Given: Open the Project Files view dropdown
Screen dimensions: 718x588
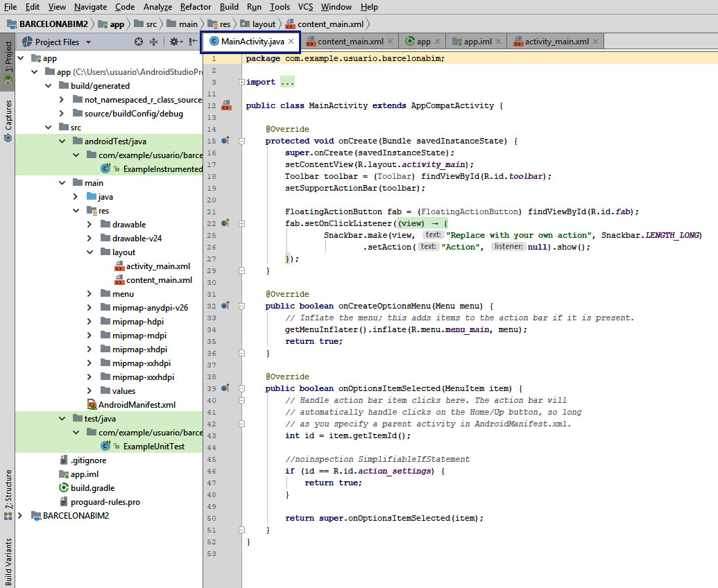Looking at the screenshot, I should click(88, 42).
